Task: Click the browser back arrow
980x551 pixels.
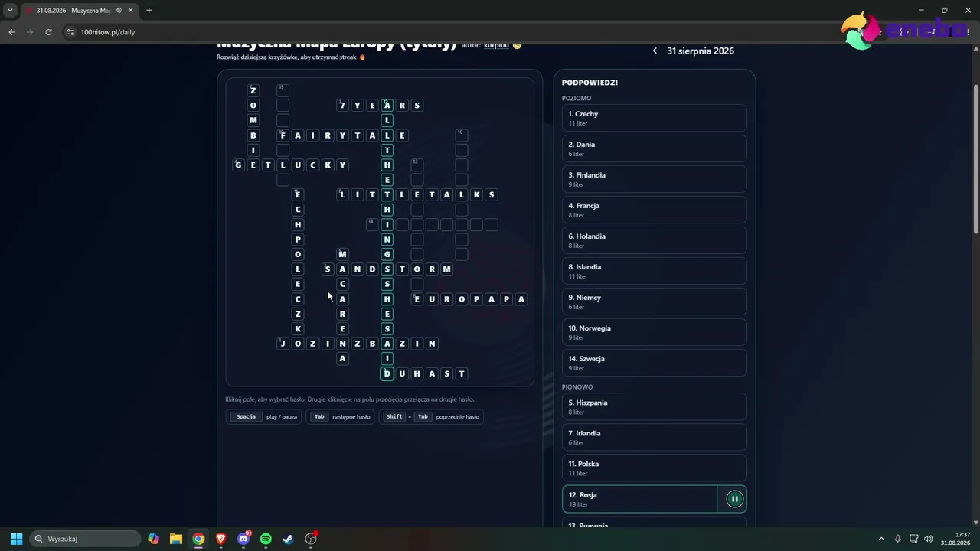Action: click(x=11, y=32)
